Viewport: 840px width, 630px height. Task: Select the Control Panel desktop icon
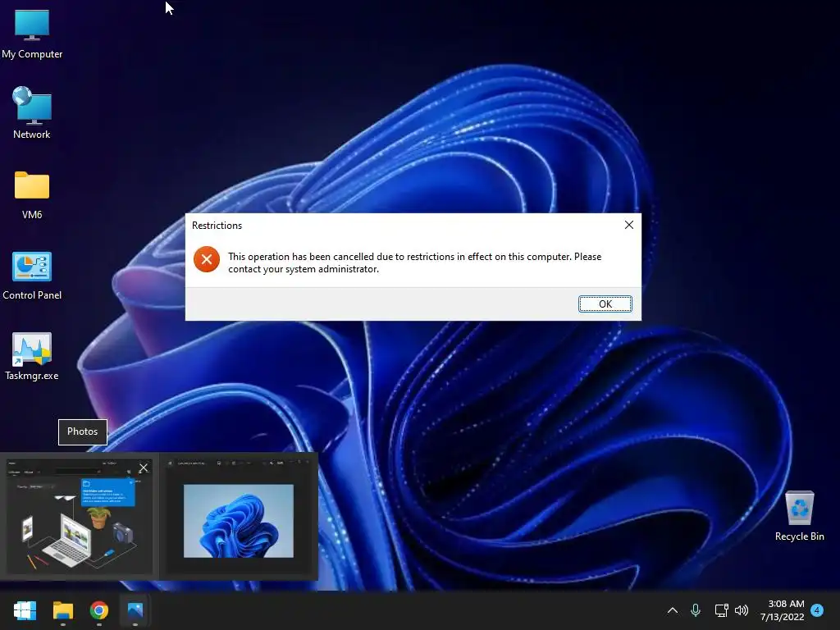tap(32, 276)
